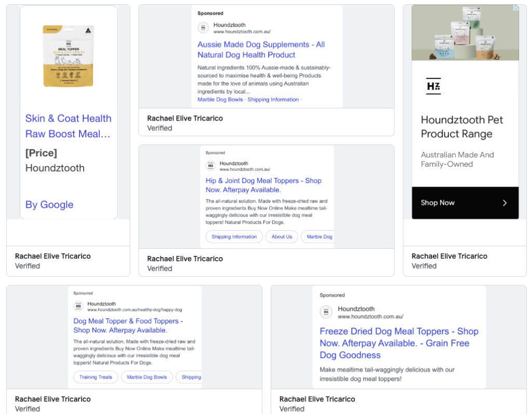Image resolution: width=532 pixels, height=414 pixels.
Task: Click the right arrow chevron beside Shop Now
Action: [504, 203]
